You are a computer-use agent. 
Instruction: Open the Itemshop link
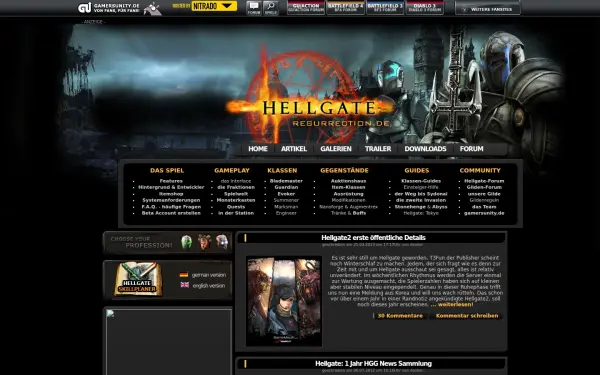[171, 194]
